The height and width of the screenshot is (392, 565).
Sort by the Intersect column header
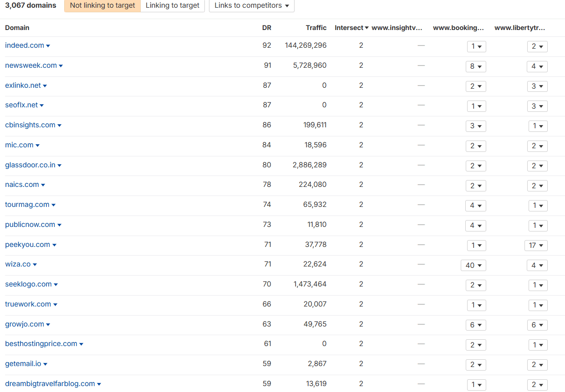pyautogui.click(x=351, y=28)
